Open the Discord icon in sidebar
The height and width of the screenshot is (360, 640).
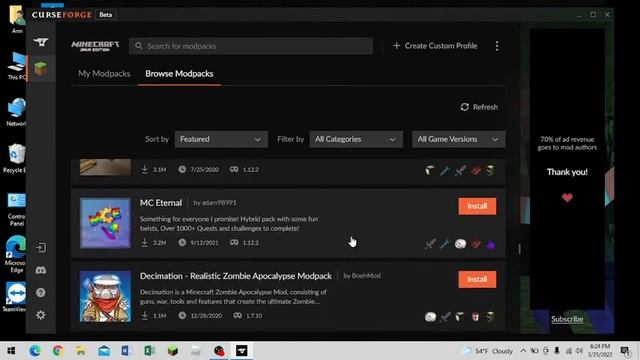click(41, 270)
